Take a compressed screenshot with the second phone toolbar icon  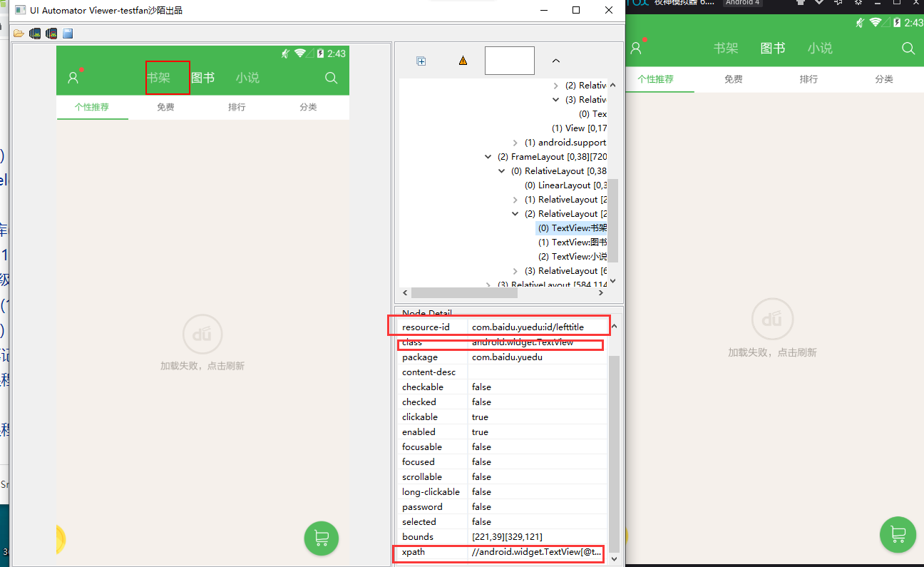[x=51, y=34]
